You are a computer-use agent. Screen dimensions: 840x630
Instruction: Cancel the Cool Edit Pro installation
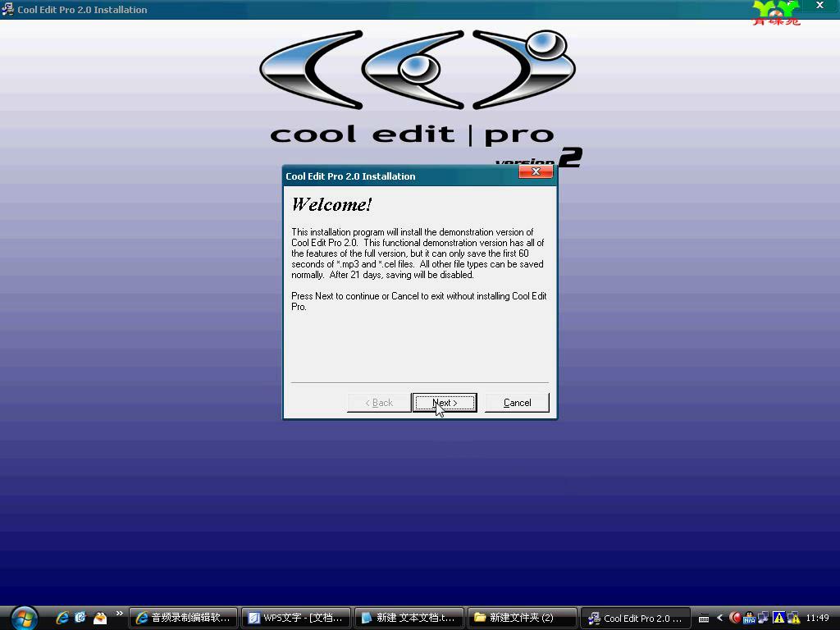click(517, 403)
